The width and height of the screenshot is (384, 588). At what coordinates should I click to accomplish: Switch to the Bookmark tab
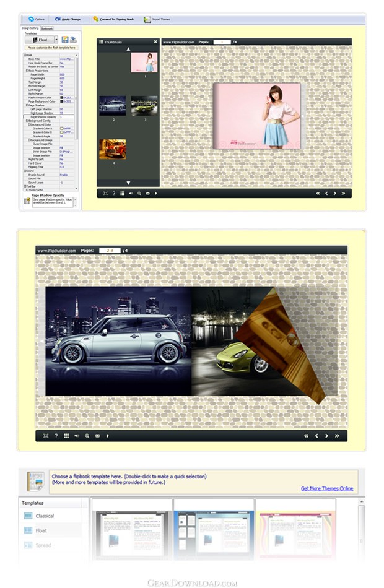(47, 28)
